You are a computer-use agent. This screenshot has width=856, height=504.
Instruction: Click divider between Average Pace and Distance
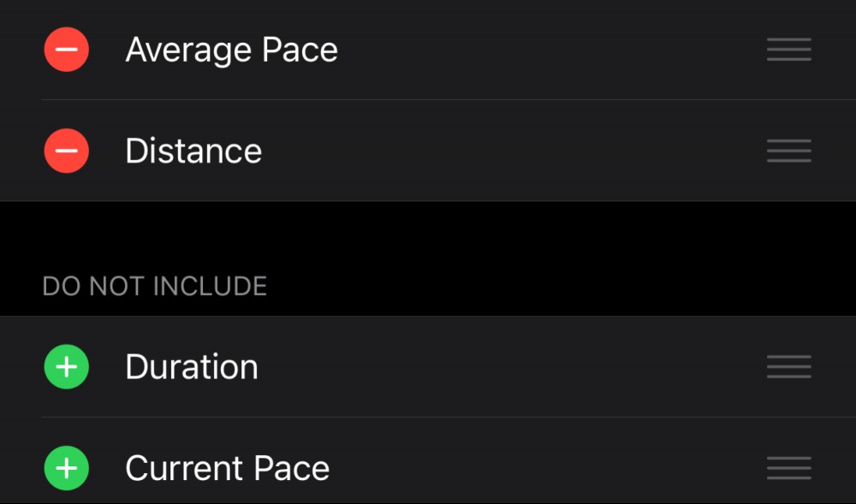tap(449, 100)
